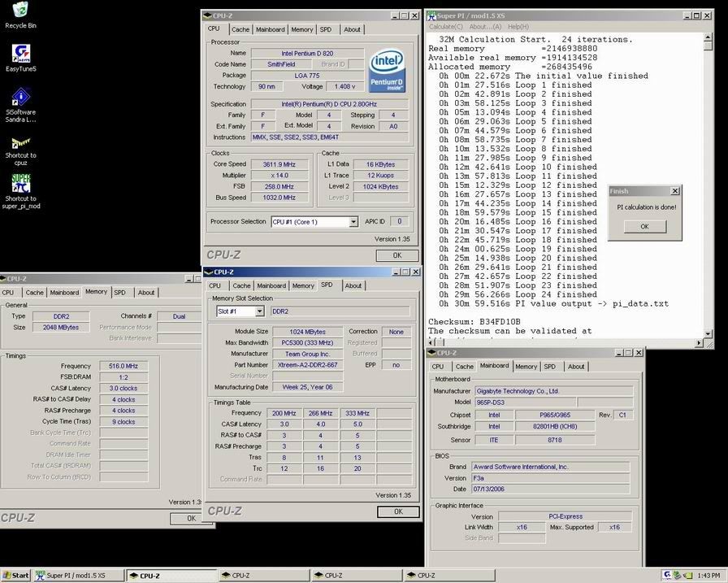Screen dimensions: 728x583
Task: Click the Start button on the taskbar
Action: coord(15,575)
